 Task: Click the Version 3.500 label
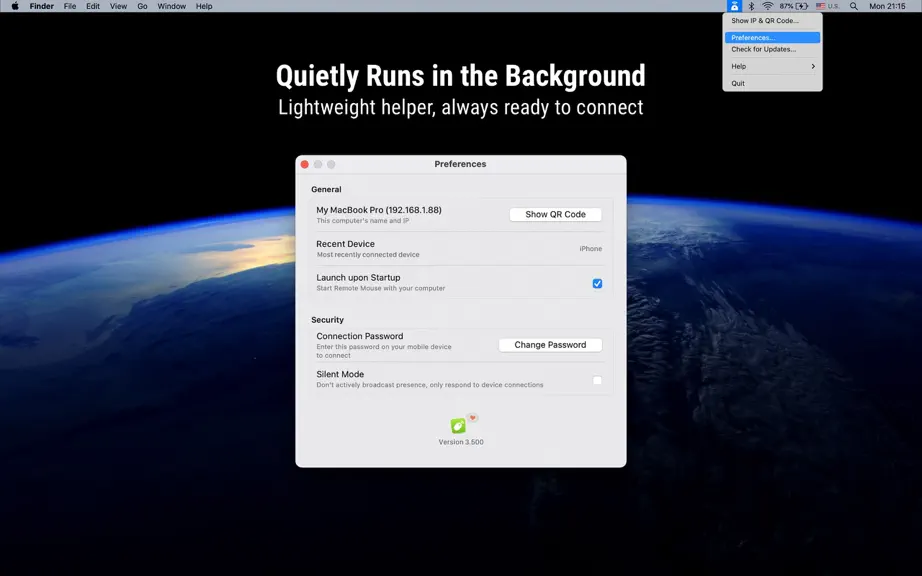461,442
